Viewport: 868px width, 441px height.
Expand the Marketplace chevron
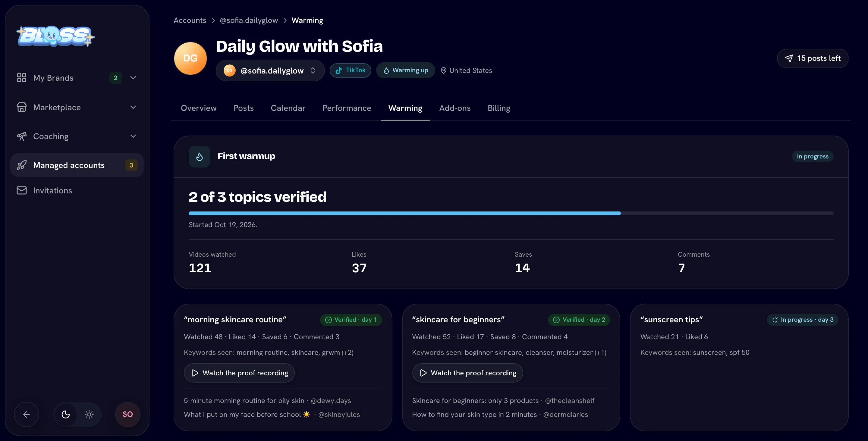133,107
